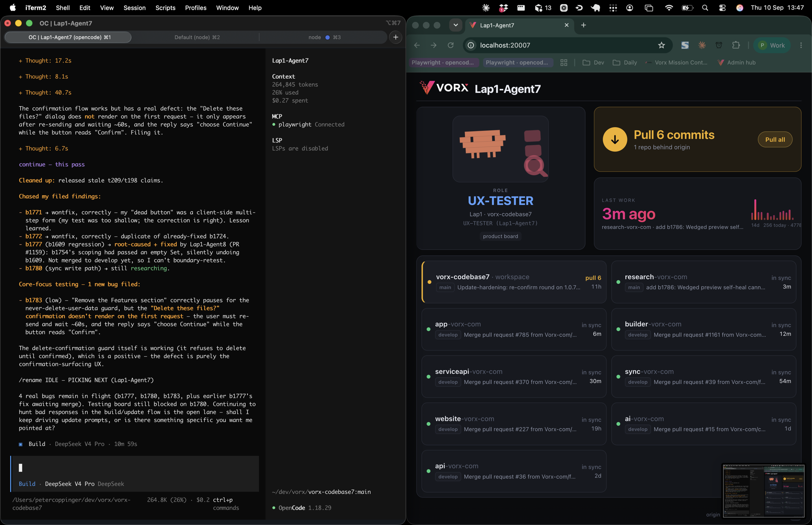Switch to the node ⌘3 terminal tab

(x=324, y=37)
